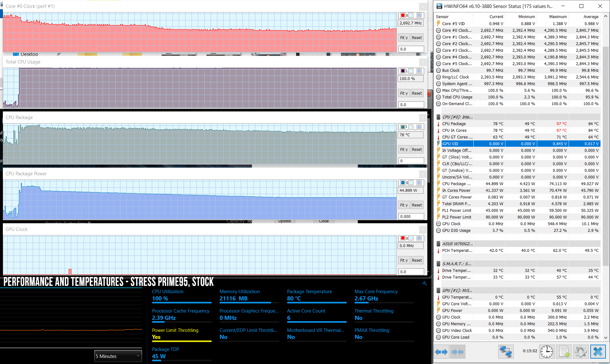
Task: Click the Reset button on CPU Package graph
Action: tap(416, 149)
